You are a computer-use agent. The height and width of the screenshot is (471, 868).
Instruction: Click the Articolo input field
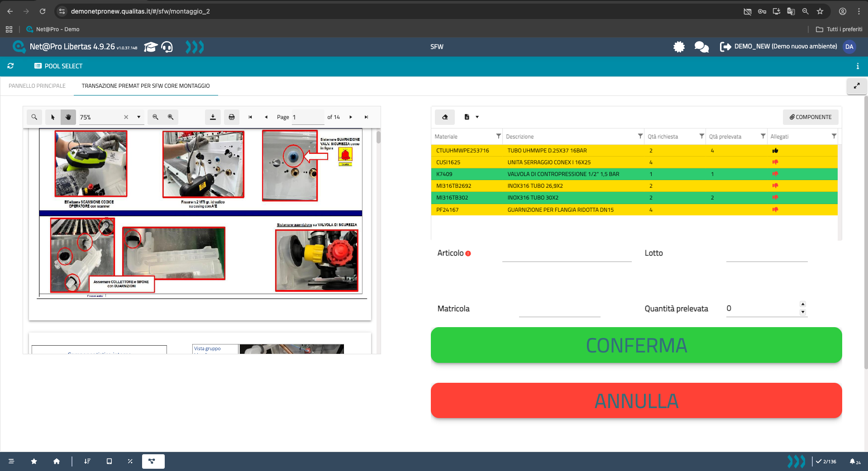point(567,254)
